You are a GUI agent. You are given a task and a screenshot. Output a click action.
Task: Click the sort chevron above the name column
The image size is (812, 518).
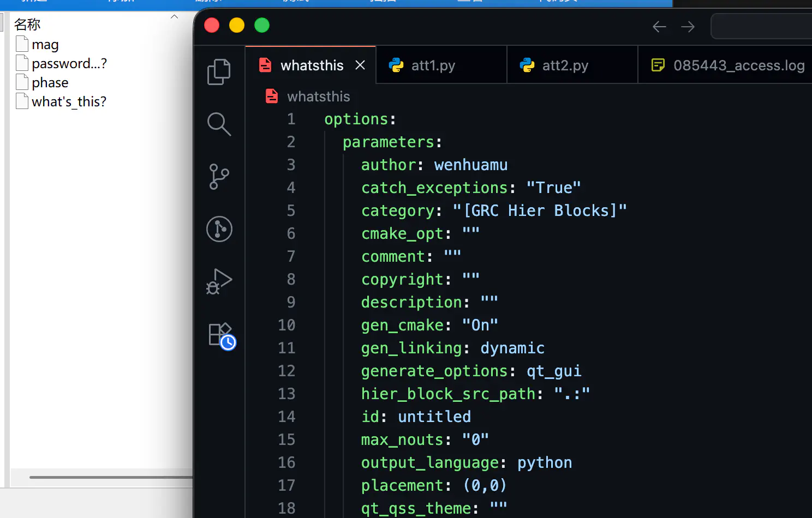[x=174, y=17]
